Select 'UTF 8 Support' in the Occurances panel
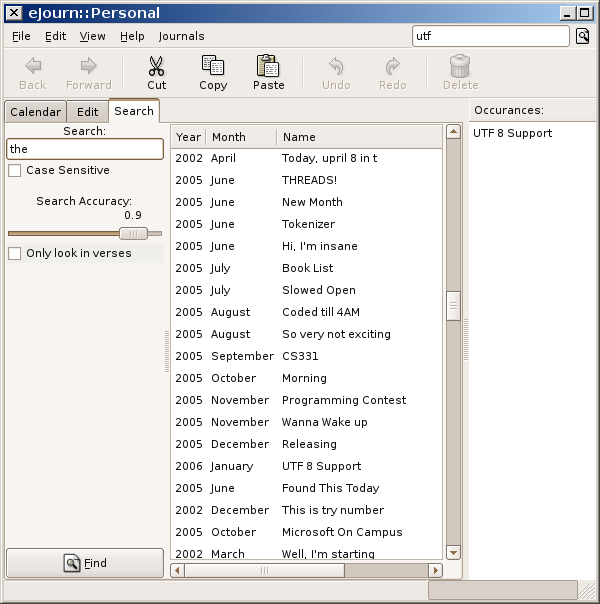 pos(512,133)
